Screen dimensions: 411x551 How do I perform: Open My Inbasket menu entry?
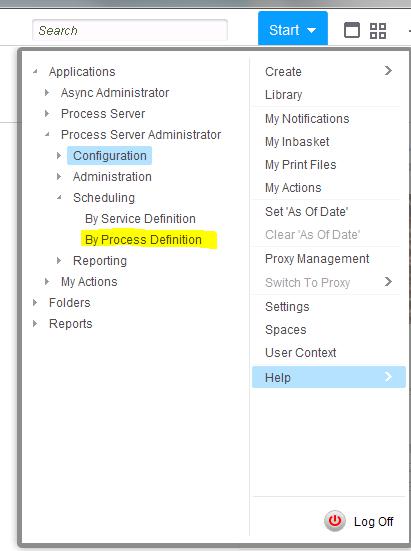[297, 142]
